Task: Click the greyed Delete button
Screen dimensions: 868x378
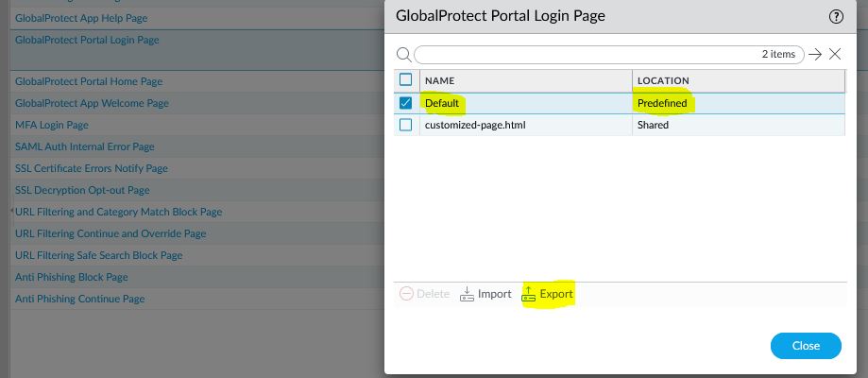Action: (425, 294)
